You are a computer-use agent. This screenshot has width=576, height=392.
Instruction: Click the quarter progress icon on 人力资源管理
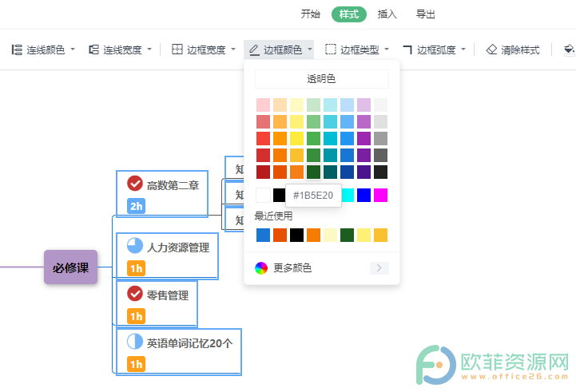point(135,246)
